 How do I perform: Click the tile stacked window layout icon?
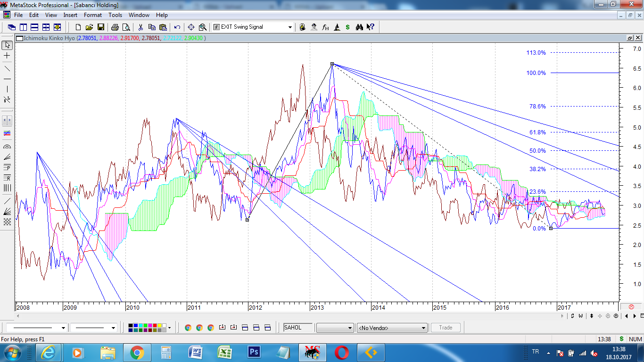point(34,27)
